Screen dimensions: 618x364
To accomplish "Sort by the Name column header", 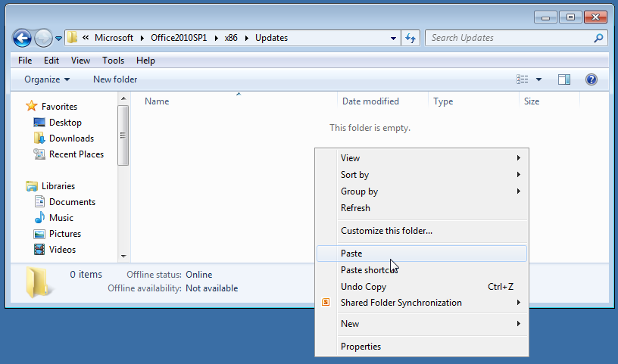I will (x=157, y=101).
